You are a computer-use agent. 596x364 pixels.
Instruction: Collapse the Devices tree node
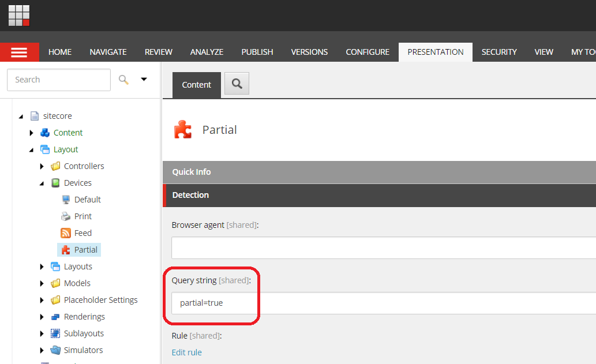click(x=42, y=183)
